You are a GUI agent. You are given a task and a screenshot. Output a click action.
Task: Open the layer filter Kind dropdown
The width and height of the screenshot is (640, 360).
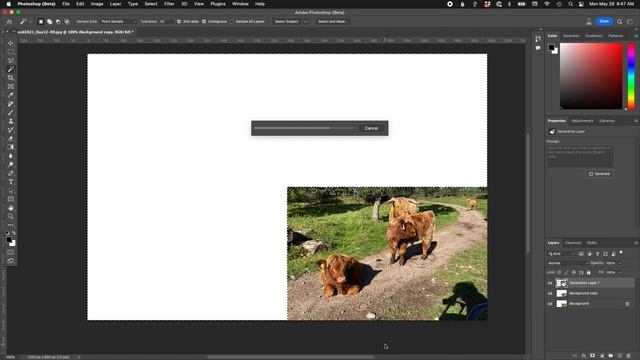tap(562, 254)
